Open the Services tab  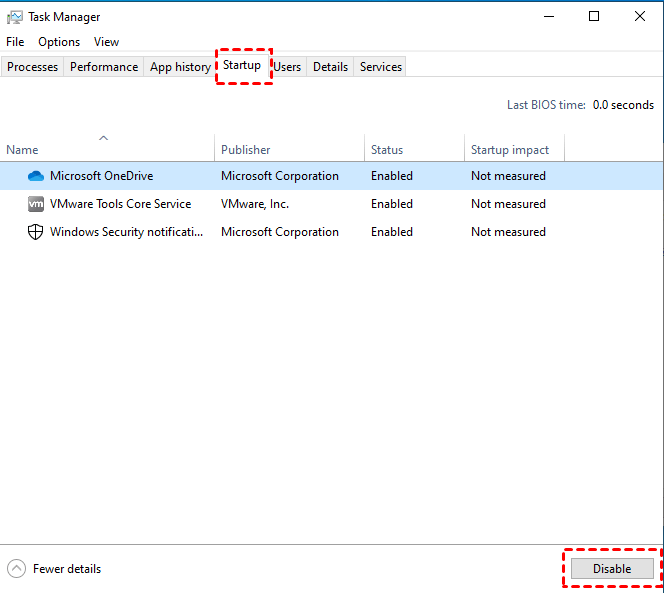pyautogui.click(x=381, y=67)
